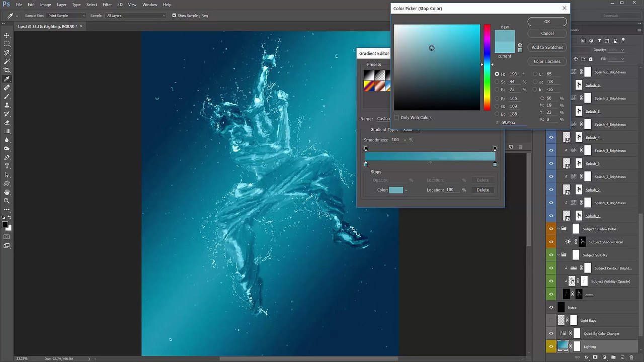This screenshot has height=362, width=644.
Task: Select the L (lightness) radio button
Action: (x=535, y=74)
